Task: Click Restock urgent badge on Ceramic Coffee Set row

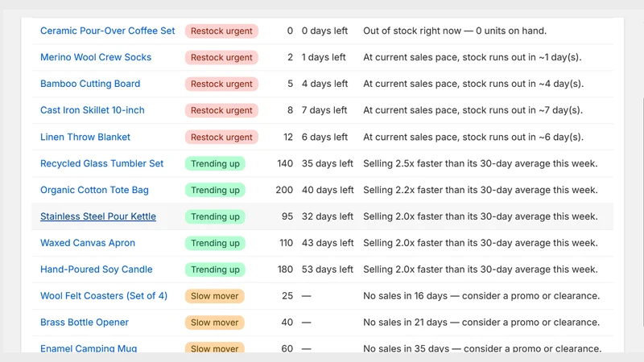Action: tap(221, 31)
